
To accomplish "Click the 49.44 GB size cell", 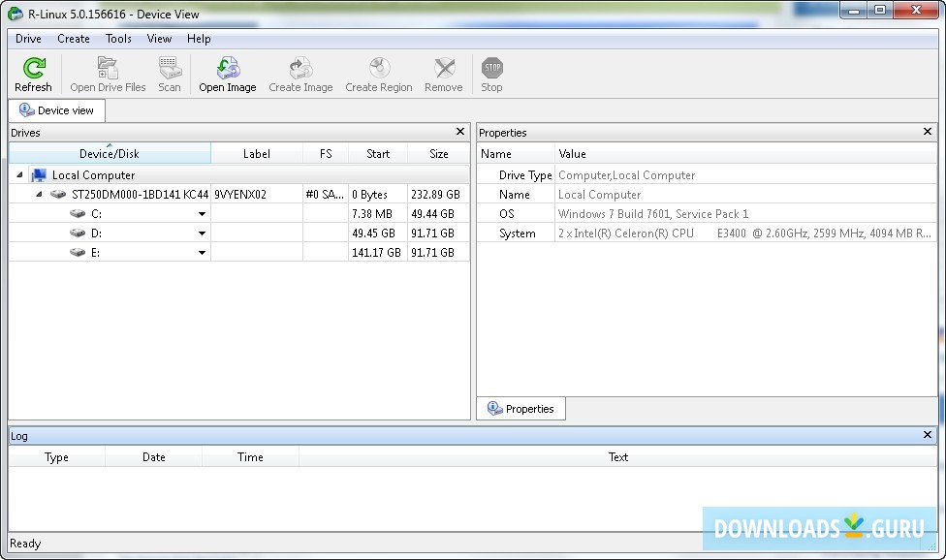I will [439, 213].
